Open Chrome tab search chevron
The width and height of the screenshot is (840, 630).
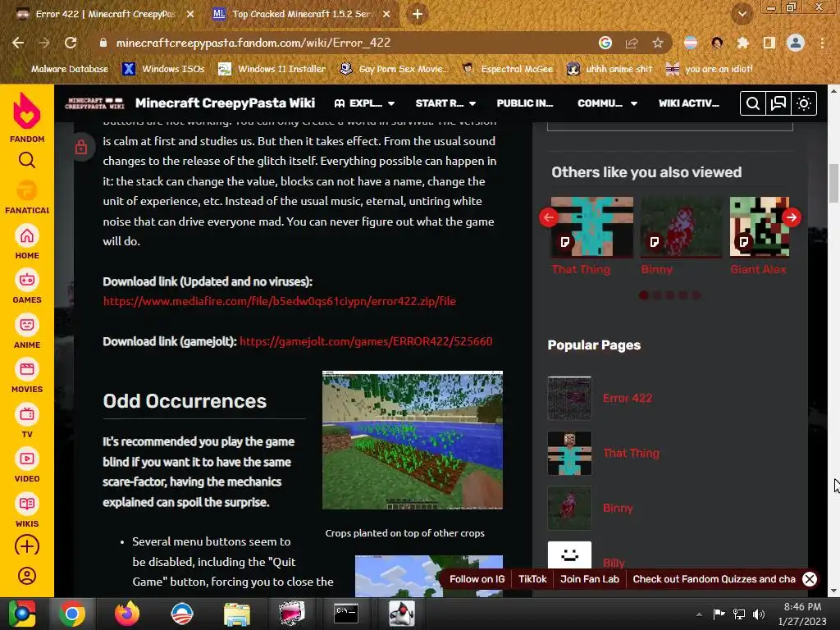click(742, 14)
